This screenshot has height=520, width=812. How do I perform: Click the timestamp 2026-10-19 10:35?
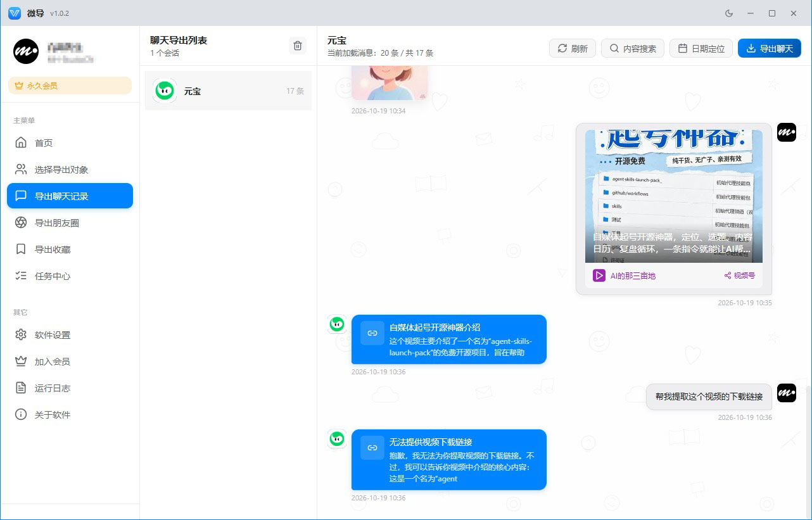(745, 303)
